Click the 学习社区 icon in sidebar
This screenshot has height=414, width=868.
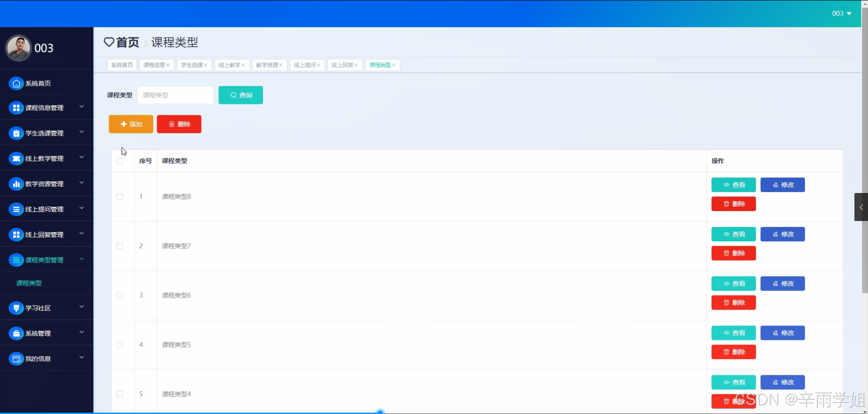click(x=16, y=308)
